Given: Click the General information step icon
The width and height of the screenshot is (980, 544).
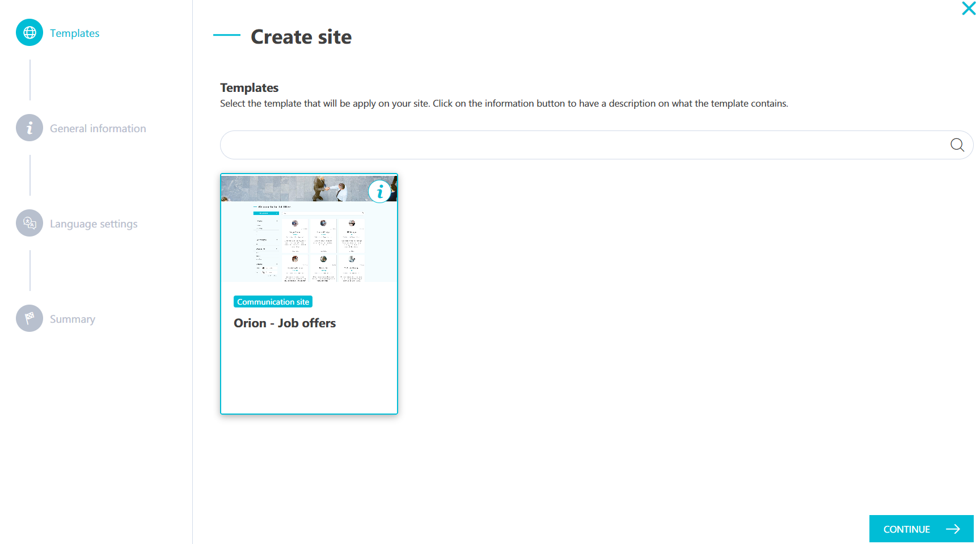Looking at the screenshot, I should (29, 128).
